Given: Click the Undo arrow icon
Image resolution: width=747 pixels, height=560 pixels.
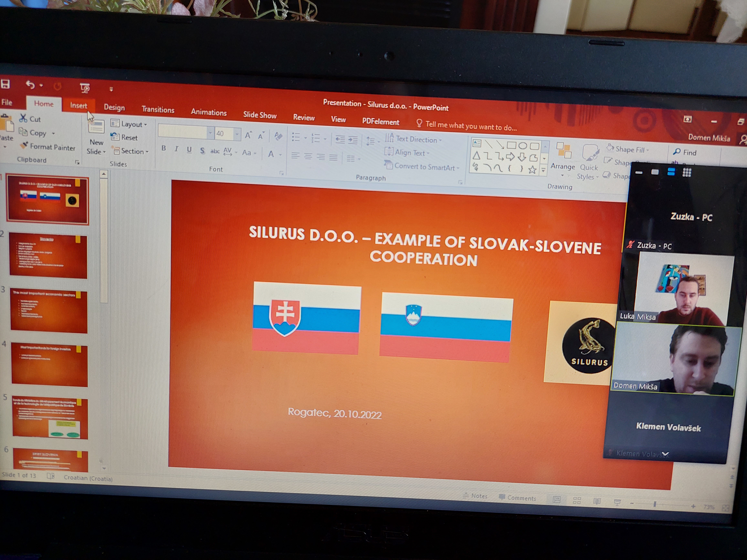Looking at the screenshot, I should (x=30, y=85).
